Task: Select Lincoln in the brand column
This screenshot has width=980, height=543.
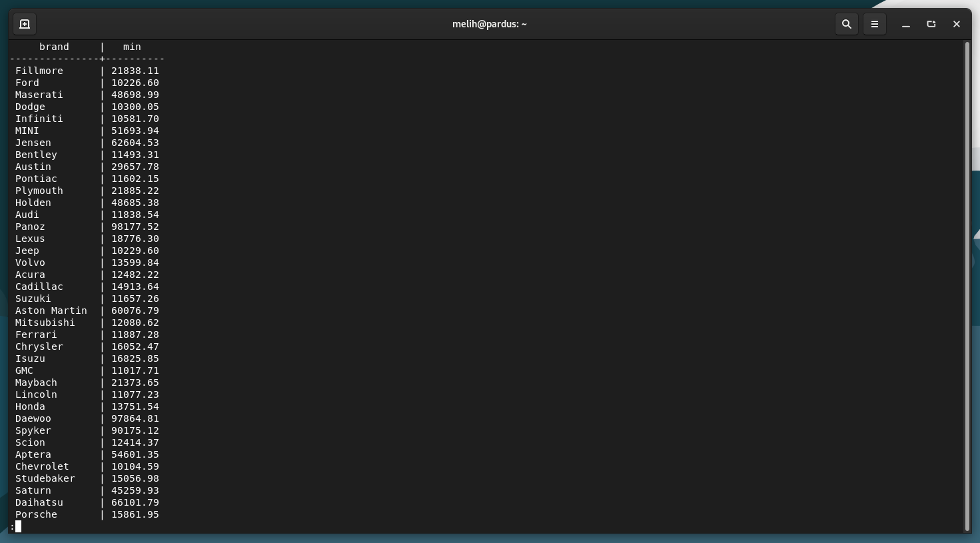Action: [36, 394]
